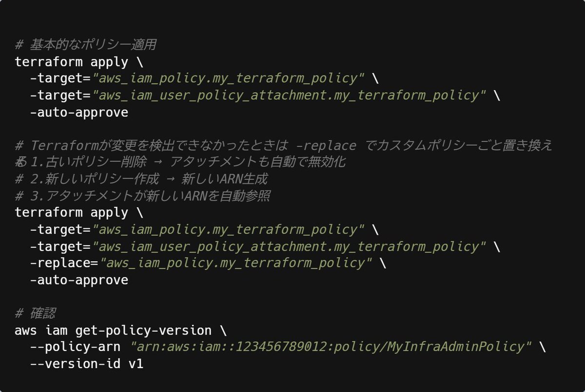Click the comment '1.古いポリシー削除' line
585x392 pixels.
[180, 162]
